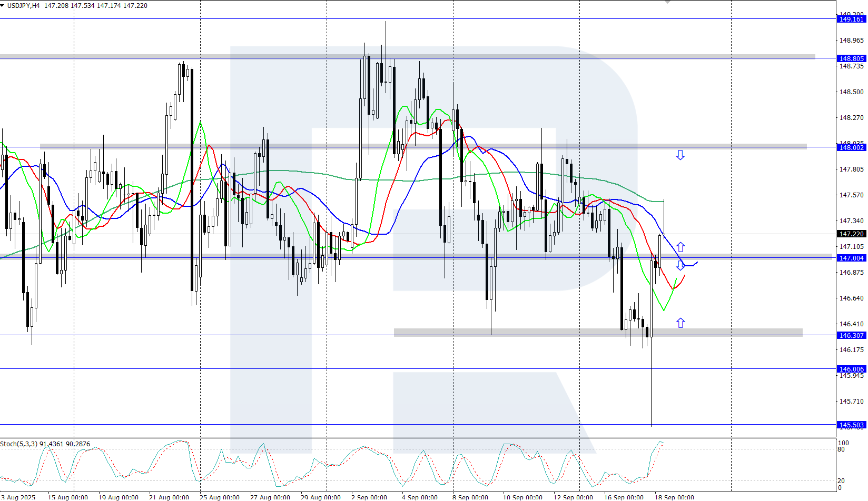868x501 pixels.
Task: Click the blue up arrow above 146.307 support
Action: click(680, 323)
